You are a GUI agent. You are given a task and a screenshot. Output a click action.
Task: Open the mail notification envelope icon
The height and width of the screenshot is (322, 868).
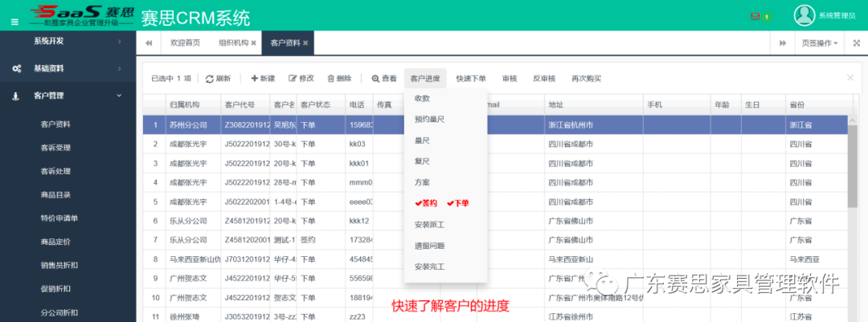755,17
